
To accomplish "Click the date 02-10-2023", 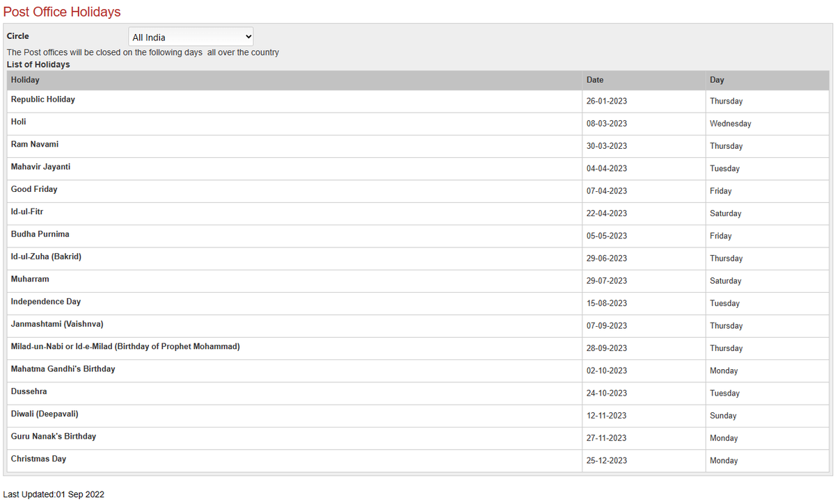I will [607, 371].
